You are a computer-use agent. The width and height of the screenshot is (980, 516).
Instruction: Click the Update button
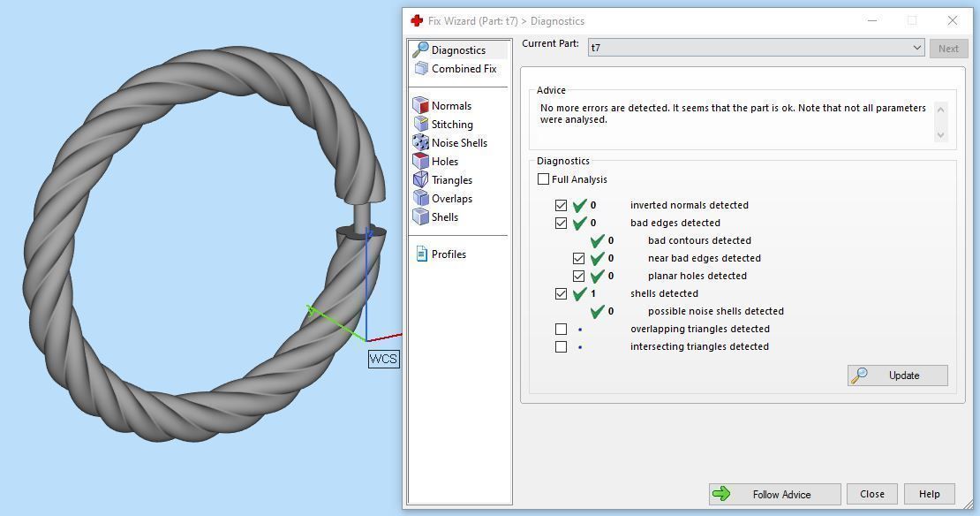(898, 376)
